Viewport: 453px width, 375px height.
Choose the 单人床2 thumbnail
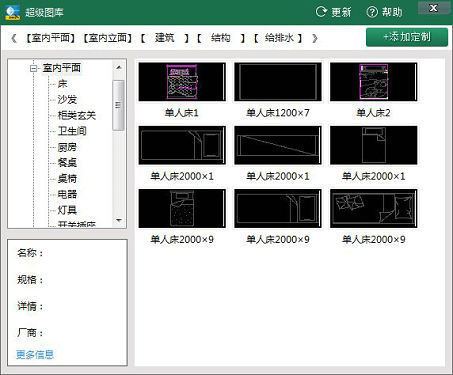(x=374, y=82)
